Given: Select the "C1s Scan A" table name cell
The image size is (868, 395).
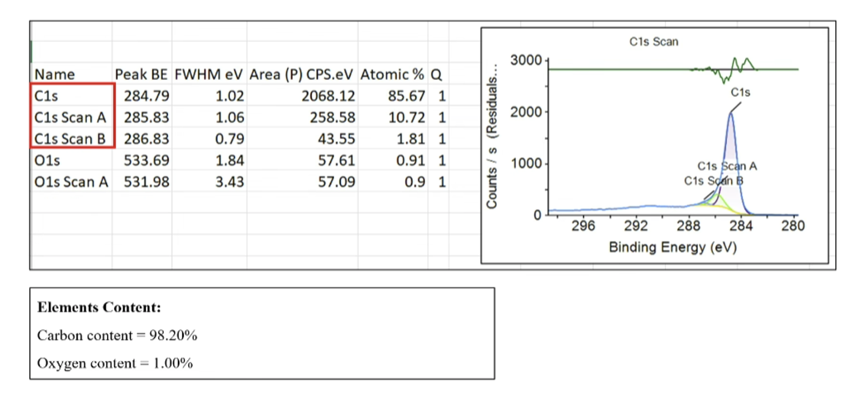Looking at the screenshot, I should click(71, 118).
